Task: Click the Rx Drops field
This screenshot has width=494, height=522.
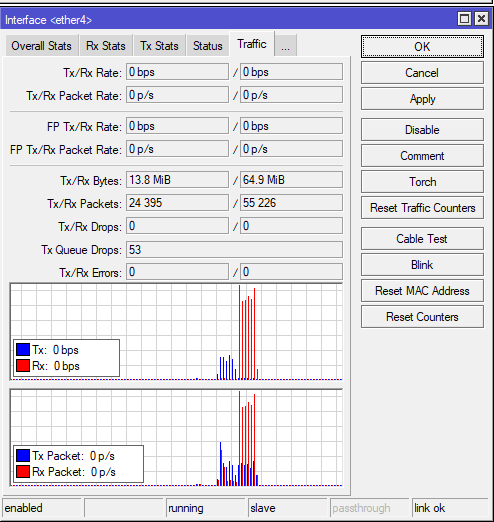Action: 291,226
